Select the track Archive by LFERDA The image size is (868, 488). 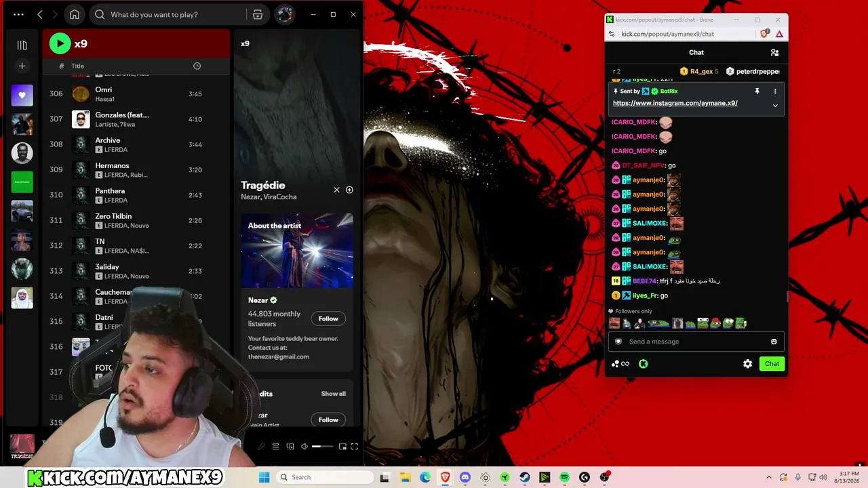pos(136,144)
